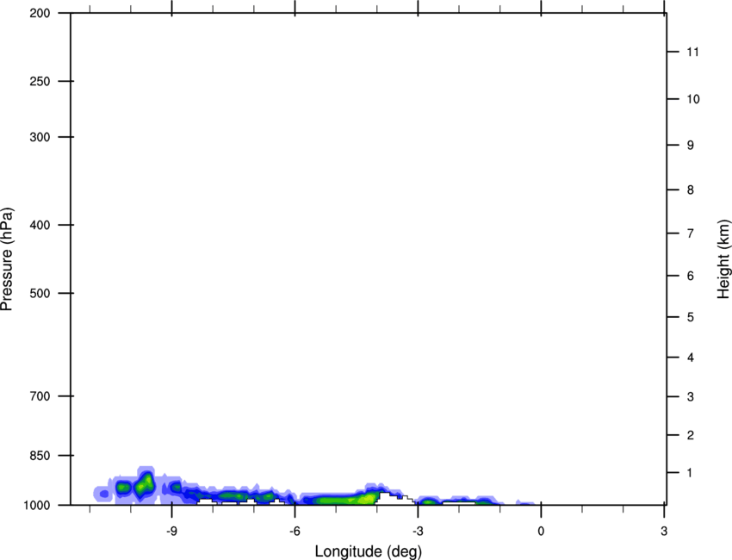Image resolution: width=732 pixels, height=560 pixels.
Task: Click the -3 longitude tick label
Action: coord(418,531)
